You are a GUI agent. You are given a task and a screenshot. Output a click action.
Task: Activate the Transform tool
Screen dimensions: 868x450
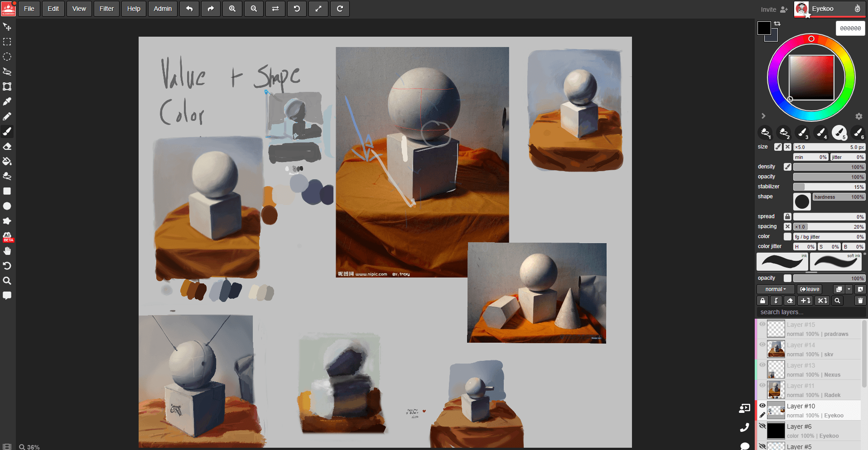point(7,86)
